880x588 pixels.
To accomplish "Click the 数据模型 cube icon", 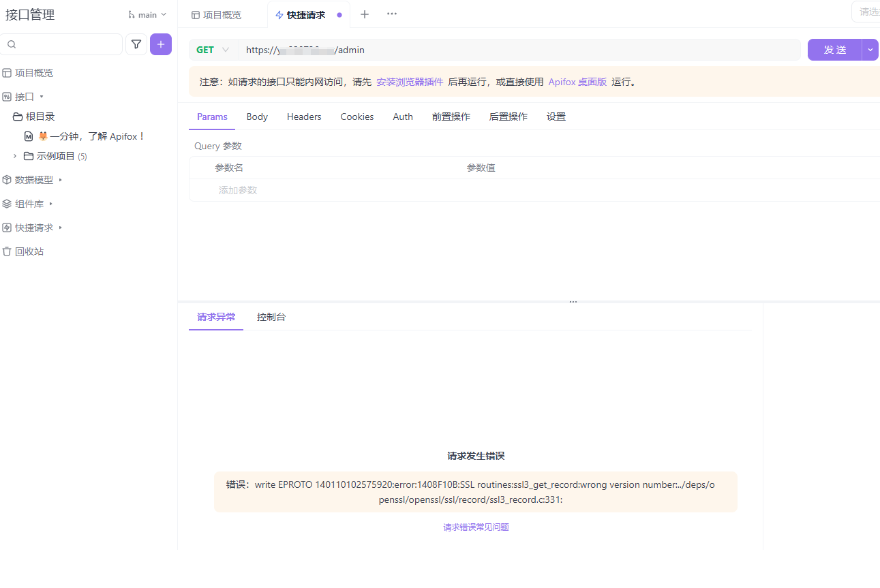I will (7, 180).
